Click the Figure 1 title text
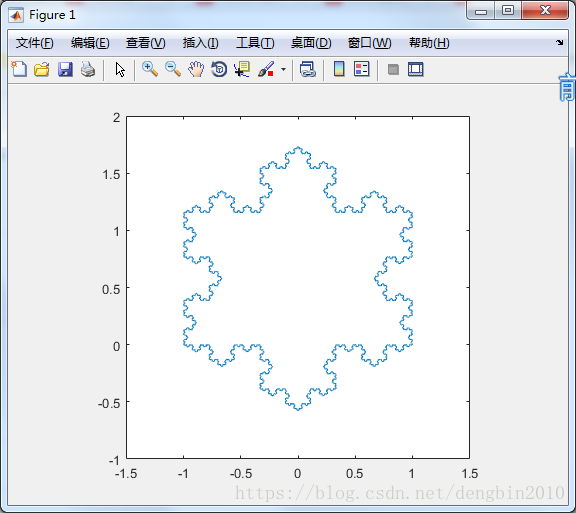 (x=52, y=15)
